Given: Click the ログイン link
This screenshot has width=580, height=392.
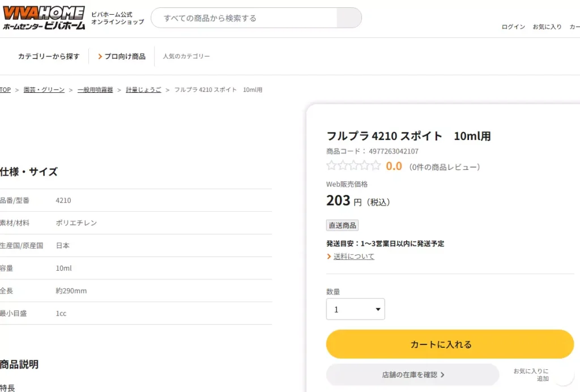Looking at the screenshot, I should pyautogui.click(x=512, y=27).
